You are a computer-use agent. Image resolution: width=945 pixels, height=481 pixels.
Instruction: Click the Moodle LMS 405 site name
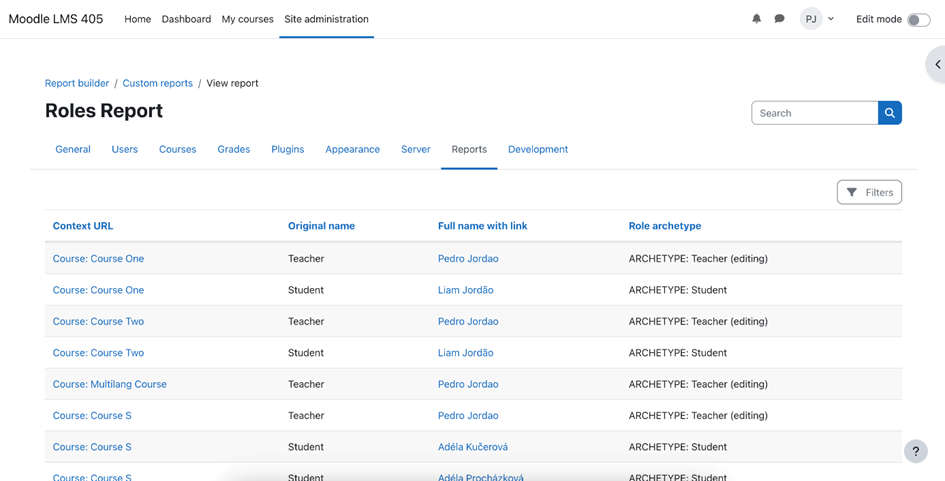56,19
